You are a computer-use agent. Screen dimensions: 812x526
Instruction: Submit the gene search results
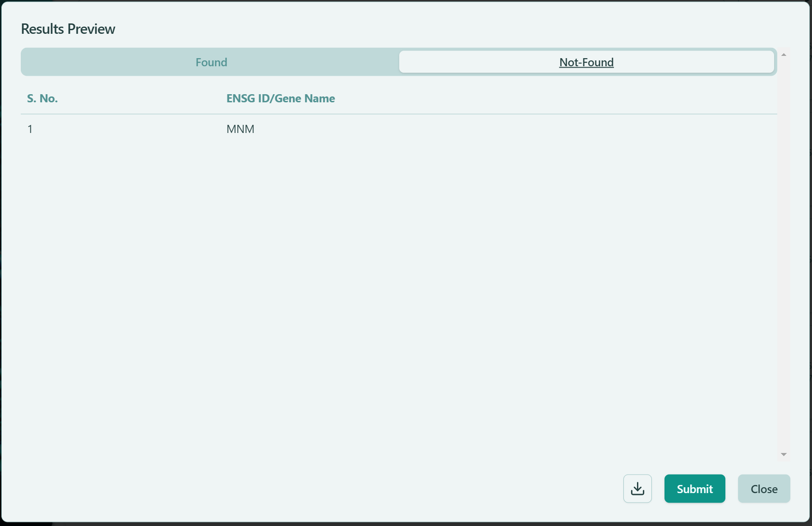(x=695, y=489)
